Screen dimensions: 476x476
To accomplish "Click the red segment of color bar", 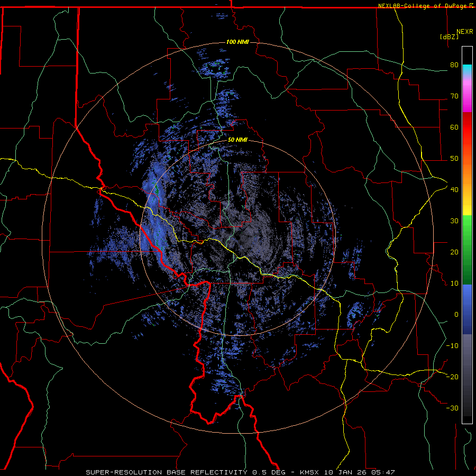I will [467, 127].
